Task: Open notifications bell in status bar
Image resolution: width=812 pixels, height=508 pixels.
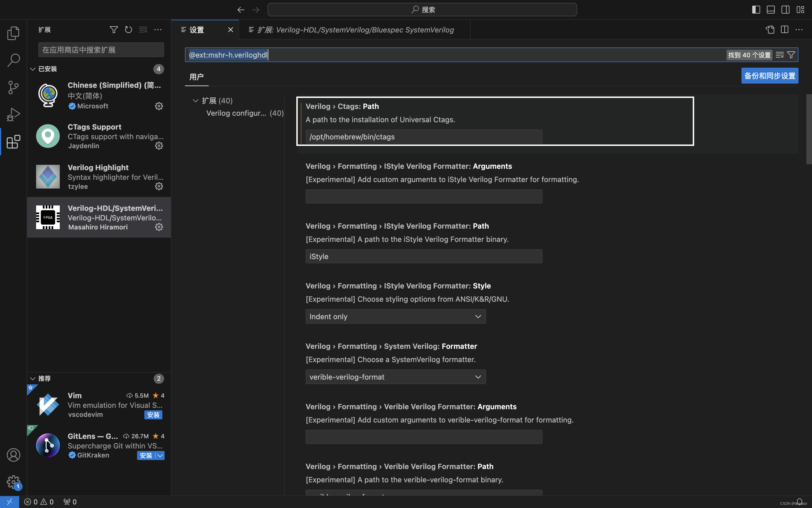Action: (x=800, y=502)
